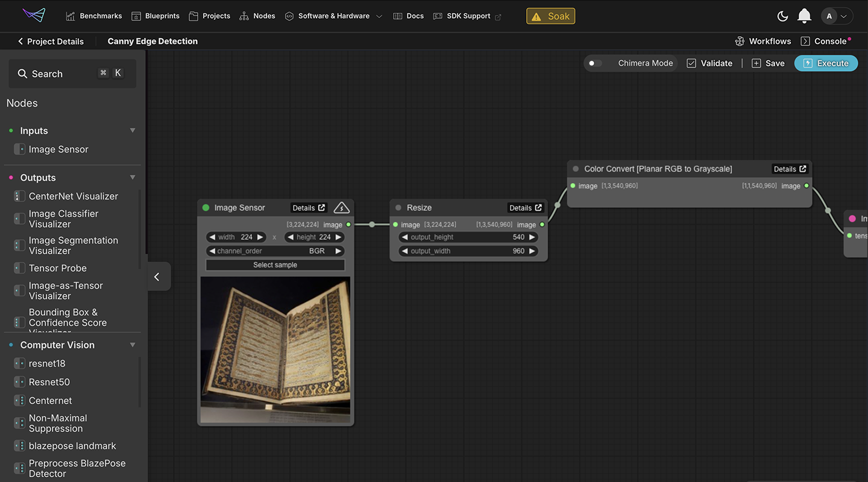Select the CenterNet Visualizer node icon
Screen dimensions: 868x482
coord(19,196)
